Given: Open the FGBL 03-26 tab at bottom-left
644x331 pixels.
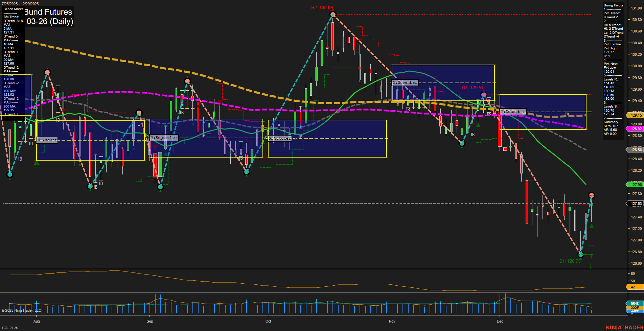Looking at the screenshot, I should [x=9, y=328].
